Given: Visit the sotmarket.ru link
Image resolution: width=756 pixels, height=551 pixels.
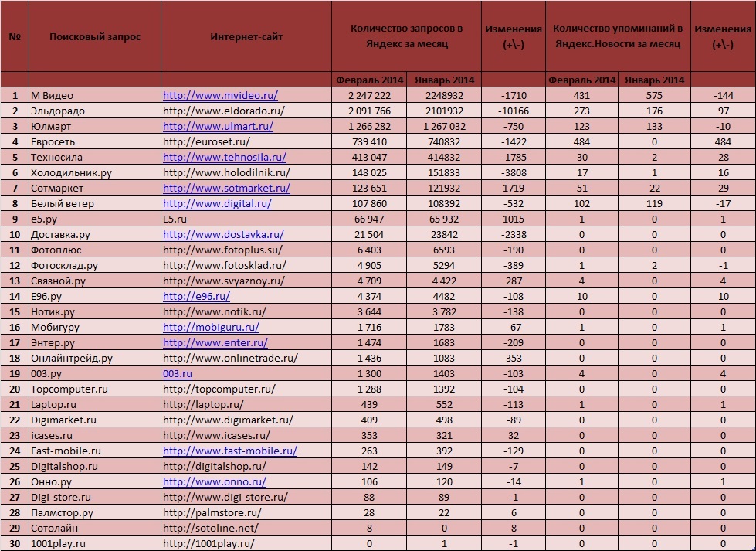Looking at the screenshot, I should click(x=226, y=188).
